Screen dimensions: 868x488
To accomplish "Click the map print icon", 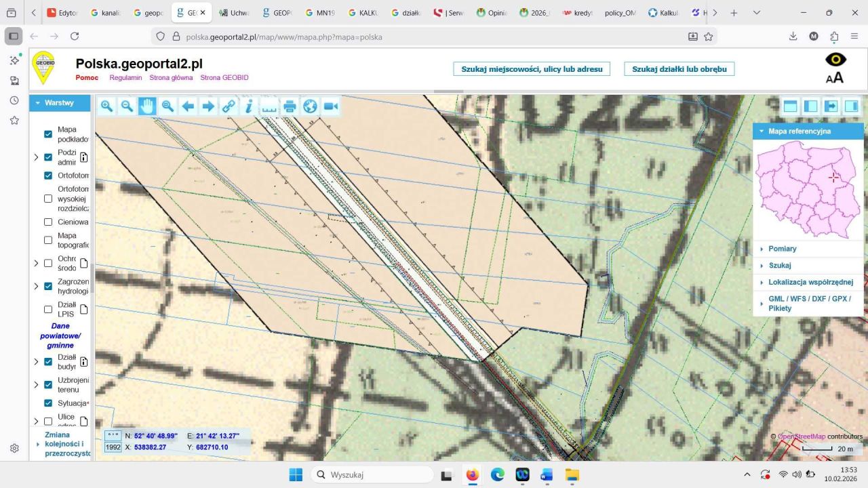I will [x=290, y=106].
